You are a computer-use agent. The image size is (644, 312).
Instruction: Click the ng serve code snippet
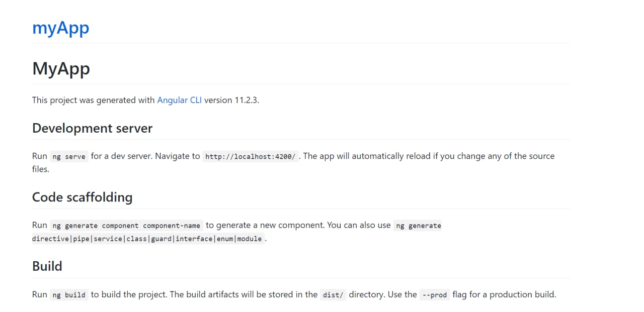69,156
